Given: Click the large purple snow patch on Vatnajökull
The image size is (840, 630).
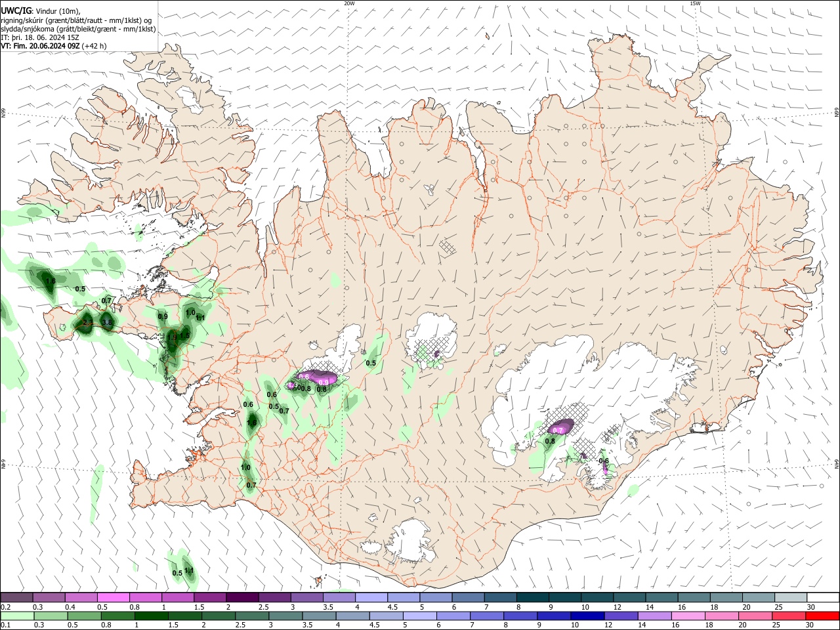Looking at the screenshot, I should coord(560,427).
